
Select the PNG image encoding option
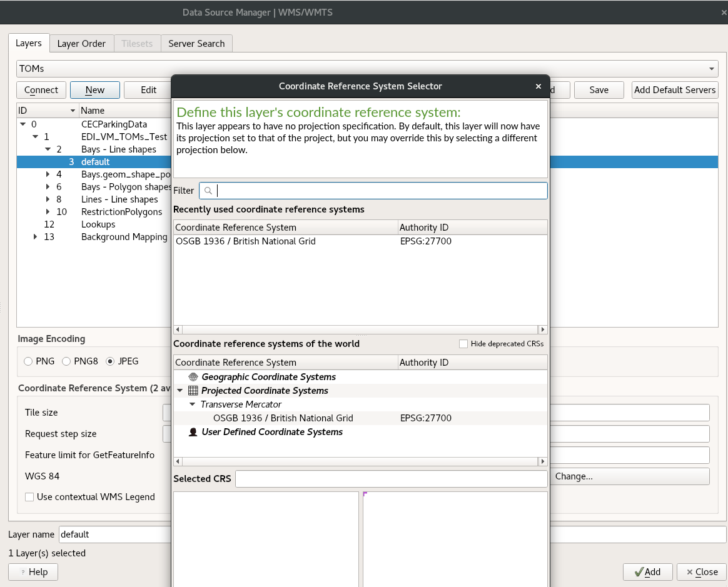coord(28,361)
